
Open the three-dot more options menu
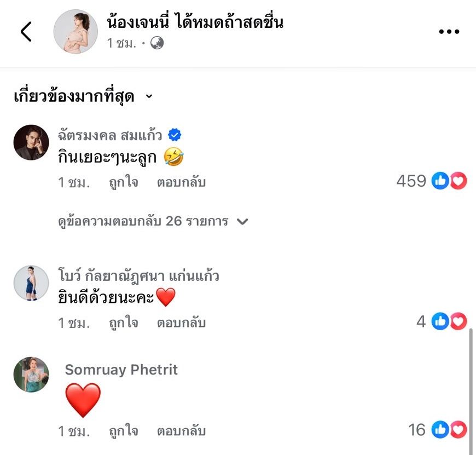pyautogui.click(x=449, y=32)
